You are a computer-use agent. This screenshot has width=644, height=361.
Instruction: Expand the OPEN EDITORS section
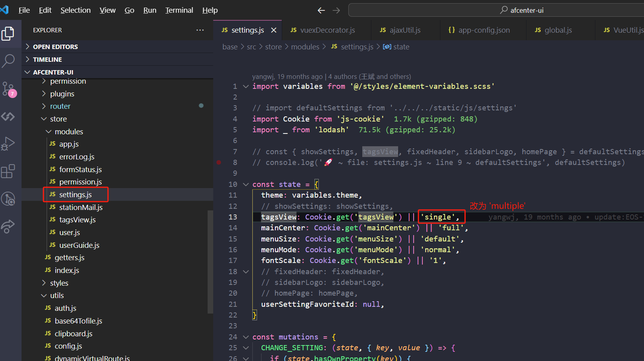[118, 47]
